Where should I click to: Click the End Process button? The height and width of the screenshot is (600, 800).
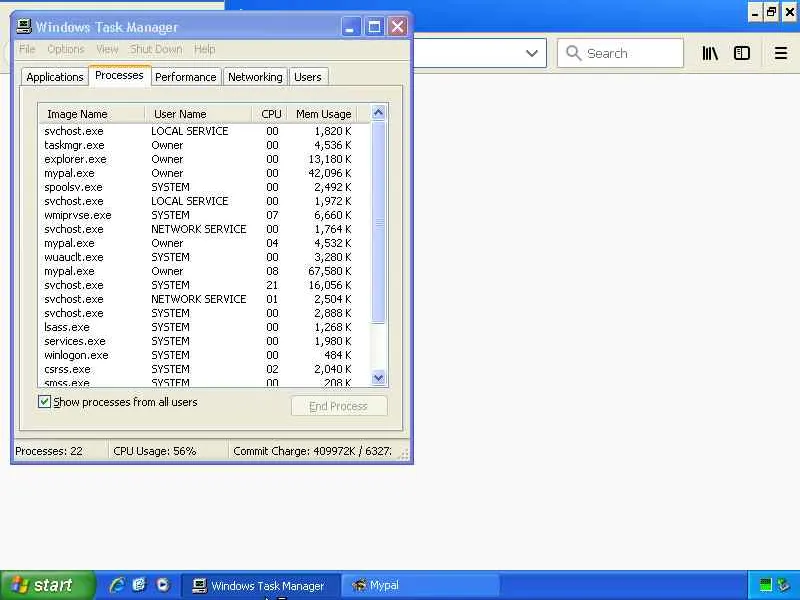coord(339,406)
